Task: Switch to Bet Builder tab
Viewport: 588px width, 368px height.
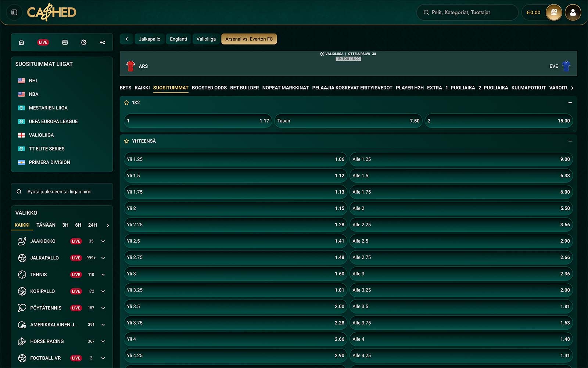Action: pyautogui.click(x=244, y=88)
